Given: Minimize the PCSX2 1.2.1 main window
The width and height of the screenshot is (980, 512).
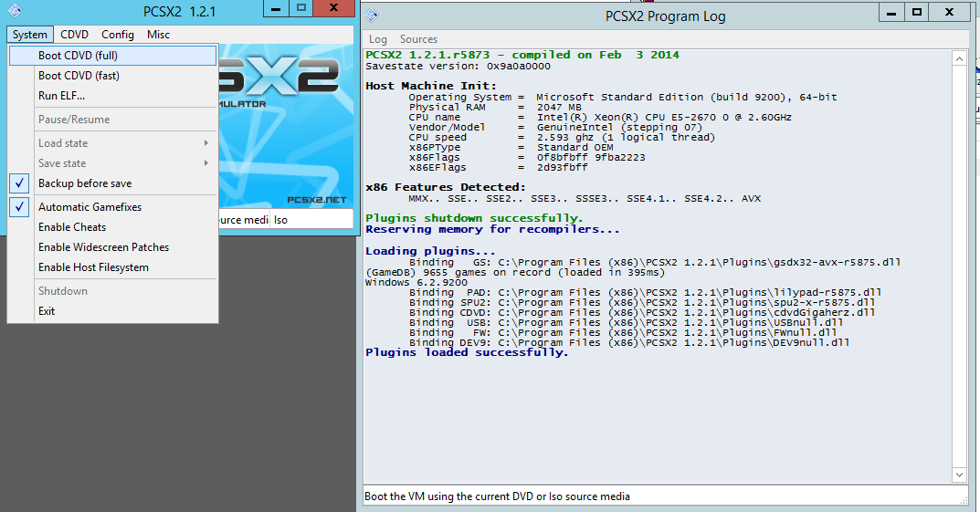Looking at the screenshot, I should pos(276,8).
